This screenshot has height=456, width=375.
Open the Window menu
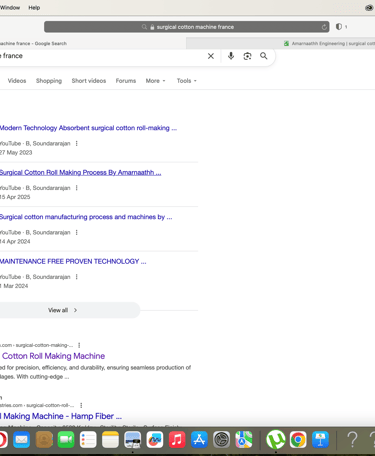tap(10, 8)
